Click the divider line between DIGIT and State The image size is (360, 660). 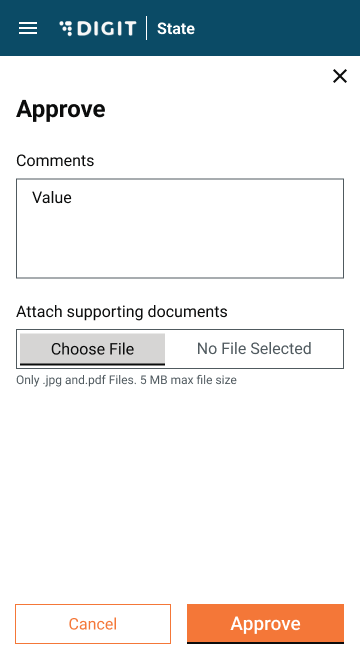[147, 28]
